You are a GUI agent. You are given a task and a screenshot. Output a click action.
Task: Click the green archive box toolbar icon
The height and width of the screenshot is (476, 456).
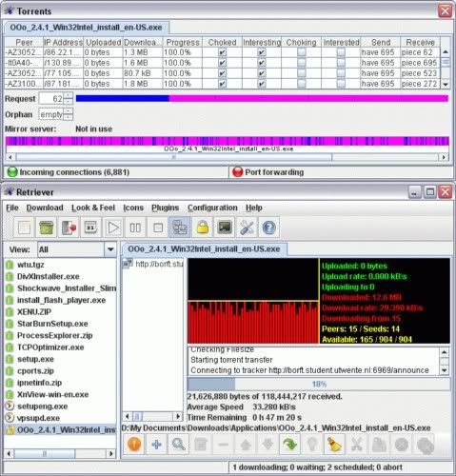tap(47, 228)
